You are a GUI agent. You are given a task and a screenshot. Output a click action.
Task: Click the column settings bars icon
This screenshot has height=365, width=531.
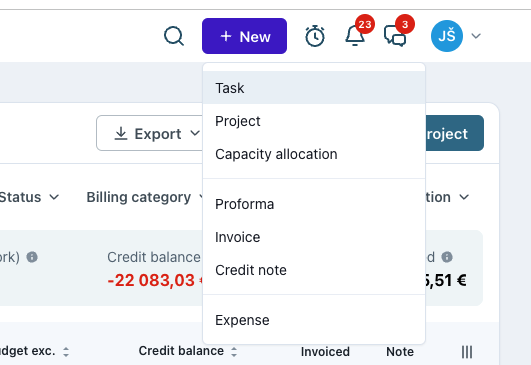(467, 352)
